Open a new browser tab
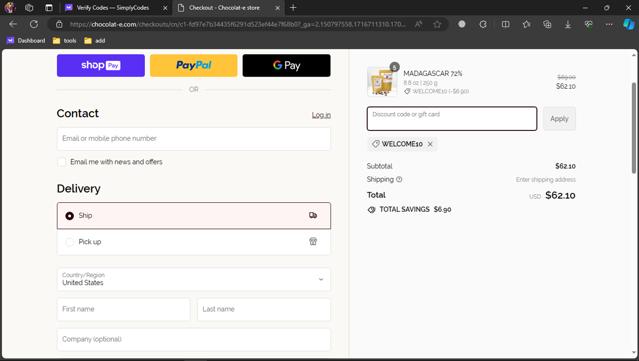The image size is (639, 361). tap(293, 7)
